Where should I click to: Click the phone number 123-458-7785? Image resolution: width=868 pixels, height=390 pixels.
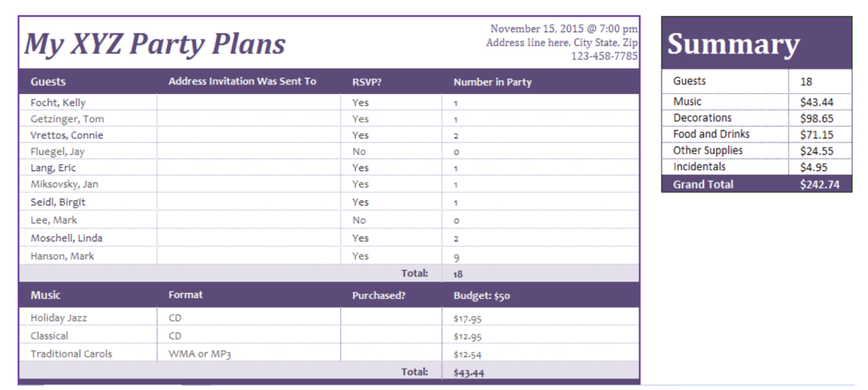pos(604,56)
